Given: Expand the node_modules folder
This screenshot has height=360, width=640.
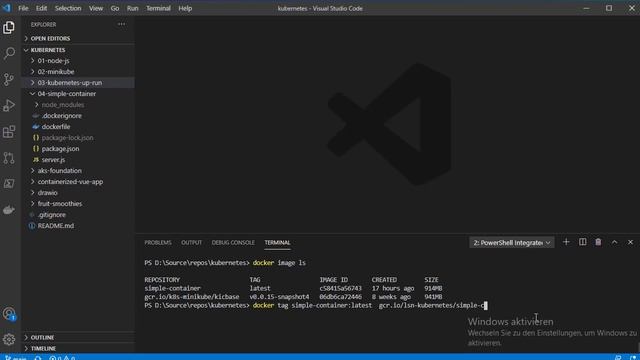Looking at the screenshot, I should 78,104.
